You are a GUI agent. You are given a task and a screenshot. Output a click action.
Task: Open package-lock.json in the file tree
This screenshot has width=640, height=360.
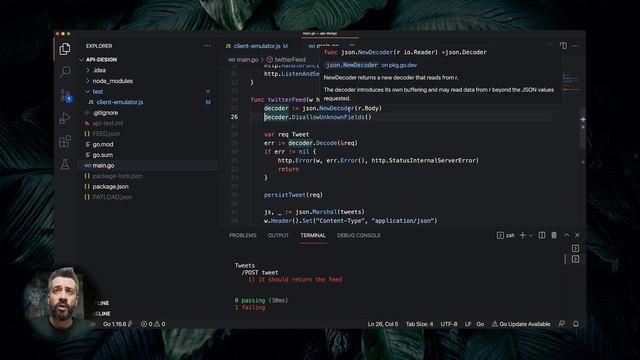(117, 176)
